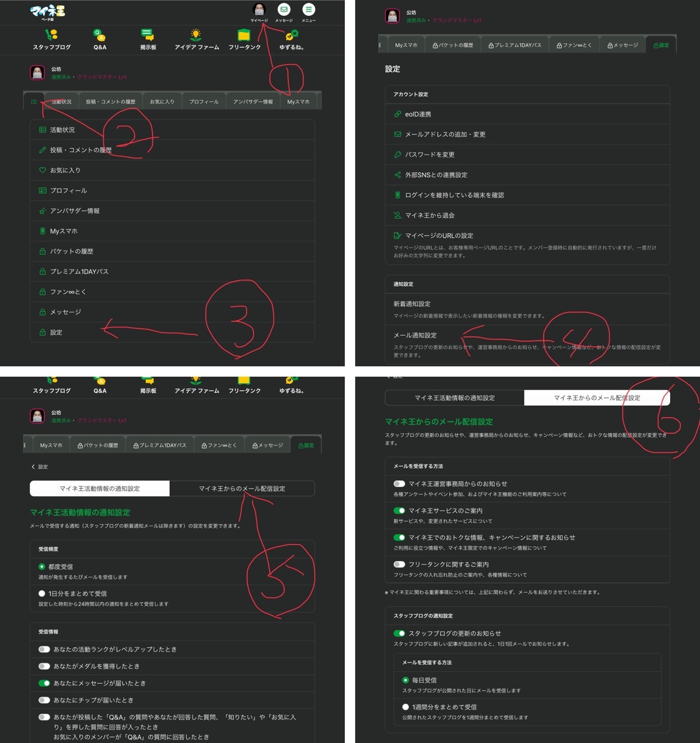The height and width of the screenshot is (743, 700).
Task: Select white-highlighted マイネ王活動情報の通知設定 tab
Action: [x=100, y=489]
